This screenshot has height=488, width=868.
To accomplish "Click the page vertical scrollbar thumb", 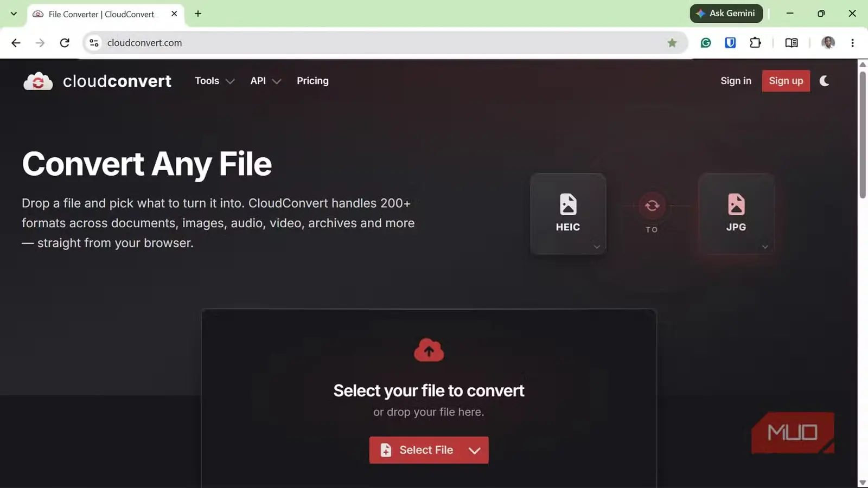I will click(863, 134).
